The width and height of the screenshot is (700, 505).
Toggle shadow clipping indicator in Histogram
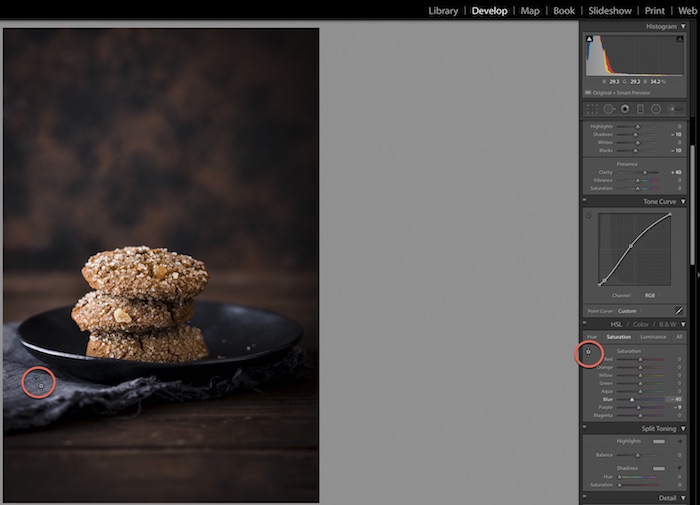tap(589, 39)
